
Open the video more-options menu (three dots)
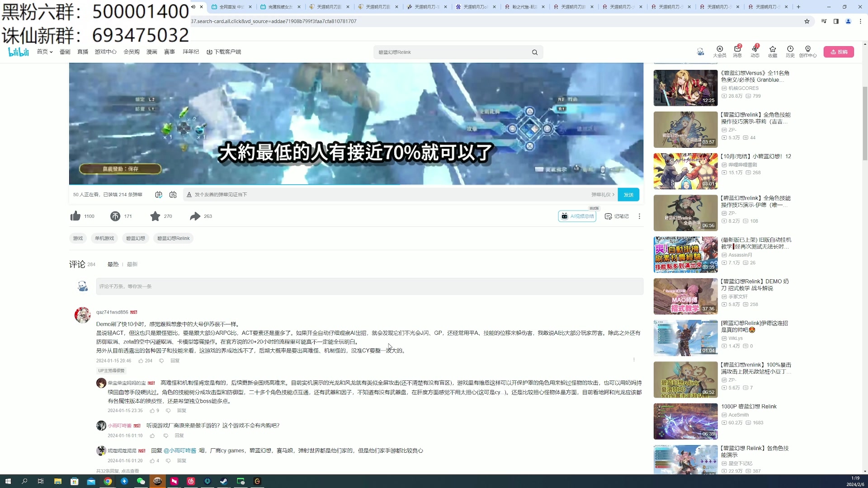639,216
